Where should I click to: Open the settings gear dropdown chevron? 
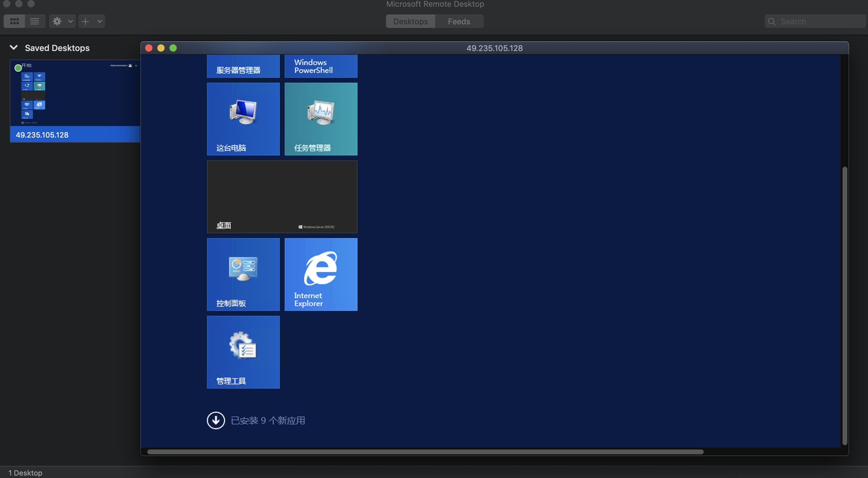[70, 21]
